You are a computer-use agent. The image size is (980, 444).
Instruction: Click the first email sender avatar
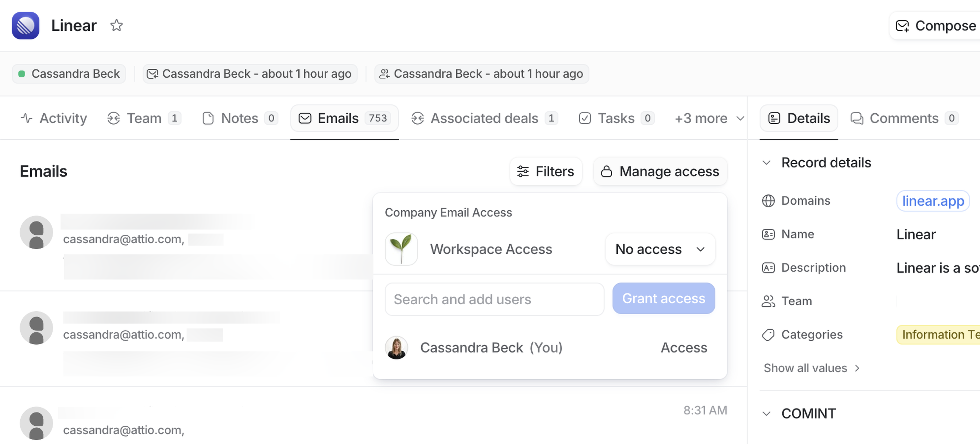[36, 232]
